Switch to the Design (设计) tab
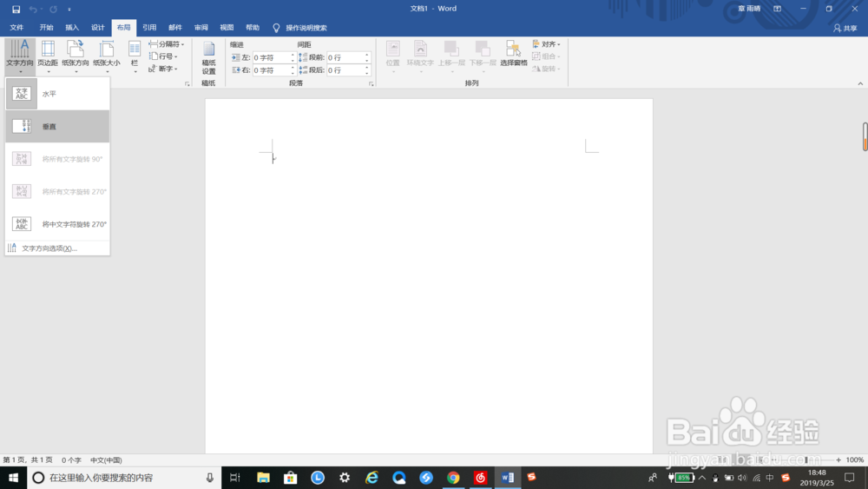The image size is (868, 489). point(98,28)
